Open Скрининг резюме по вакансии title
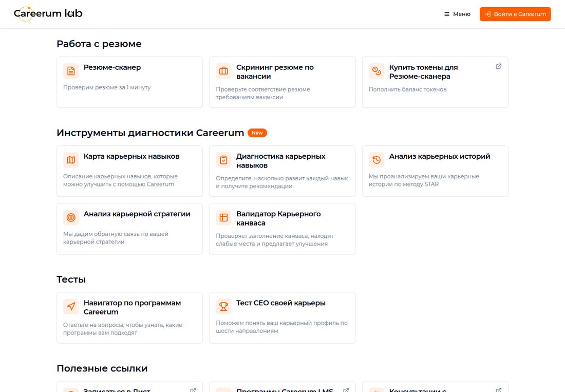Image resolution: width=565 pixels, height=392 pixels. click(x=275, y=72)
